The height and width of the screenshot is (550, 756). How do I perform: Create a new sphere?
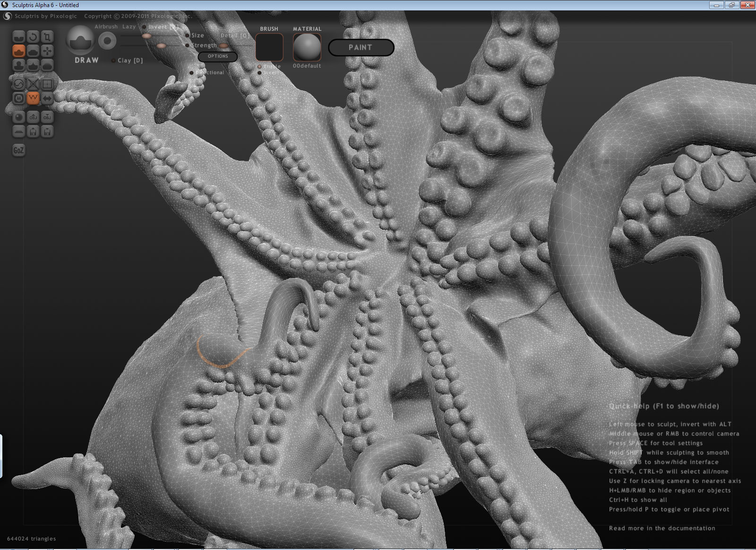19,117
